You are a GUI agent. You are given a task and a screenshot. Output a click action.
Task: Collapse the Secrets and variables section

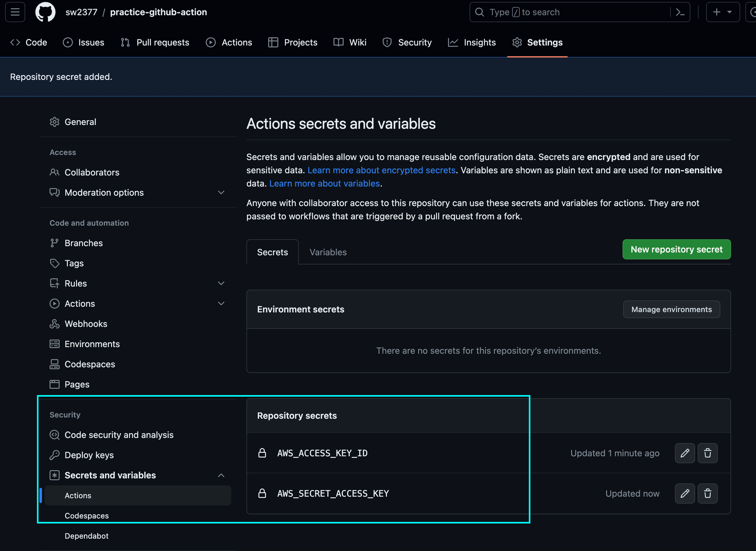click(x=222, y=475)
